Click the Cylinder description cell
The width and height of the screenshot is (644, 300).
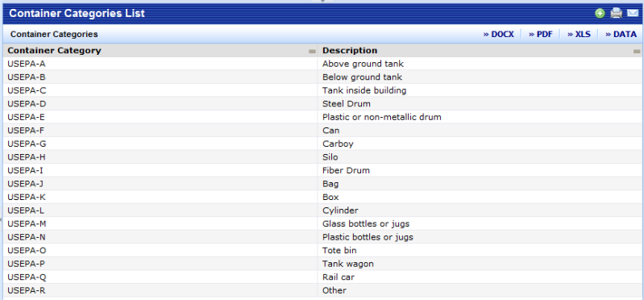pyautogui.click(x=480, y=210)
